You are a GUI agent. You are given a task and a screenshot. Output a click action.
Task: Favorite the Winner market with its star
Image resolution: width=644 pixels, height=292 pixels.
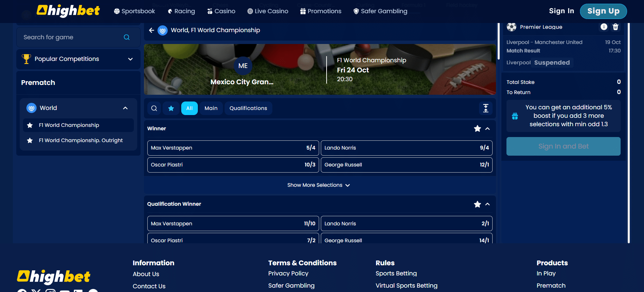(477, 129)
